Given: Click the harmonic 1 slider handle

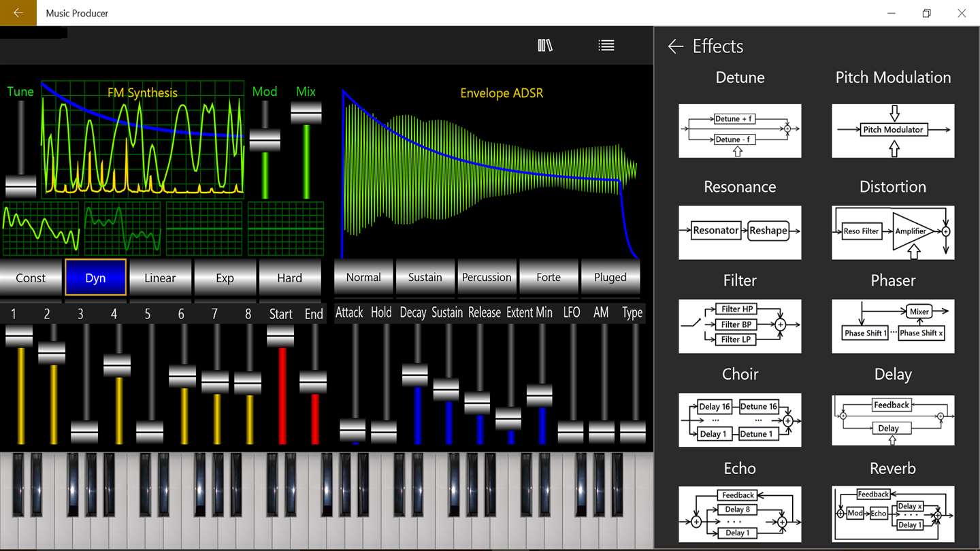Looking at the screenshot, I should (19, 336).
